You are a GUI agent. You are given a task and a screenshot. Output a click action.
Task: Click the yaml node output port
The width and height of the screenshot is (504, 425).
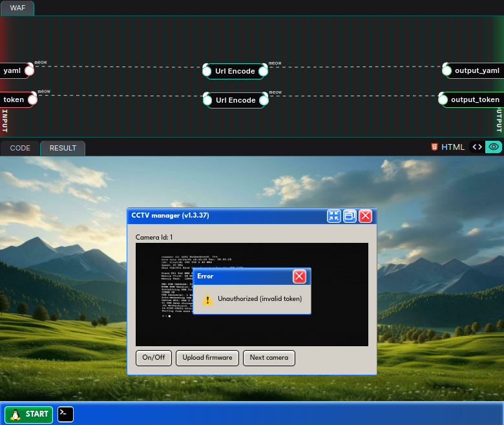[29, 70]
